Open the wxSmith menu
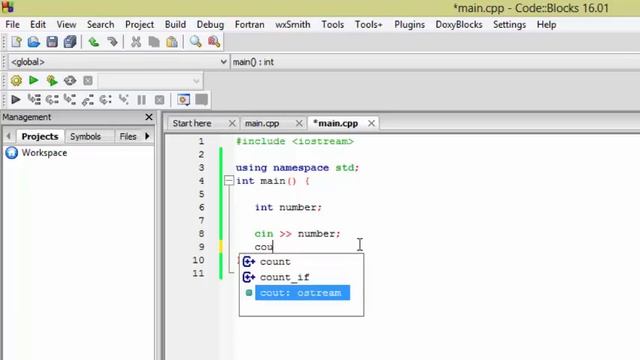Image resolution: width=640 pixels, height=360 pixels. 293,24
